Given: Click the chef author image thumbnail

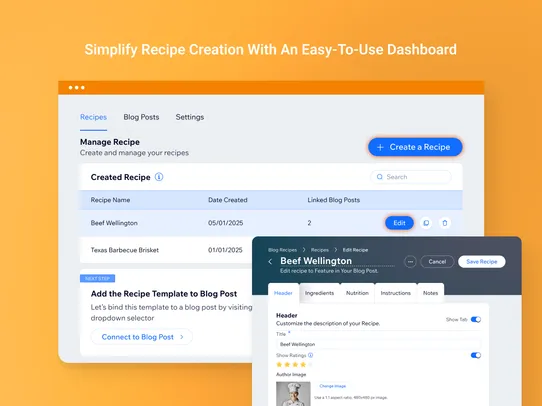Looking at the screenshot, I should [x=293, y=394].
